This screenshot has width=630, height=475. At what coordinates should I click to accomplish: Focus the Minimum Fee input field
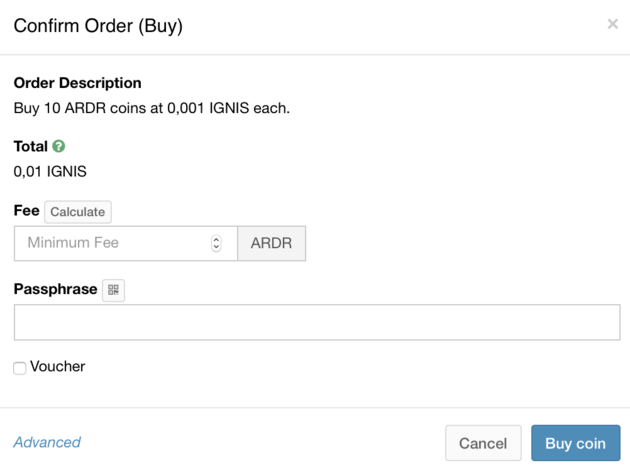[x=110, y=243]
